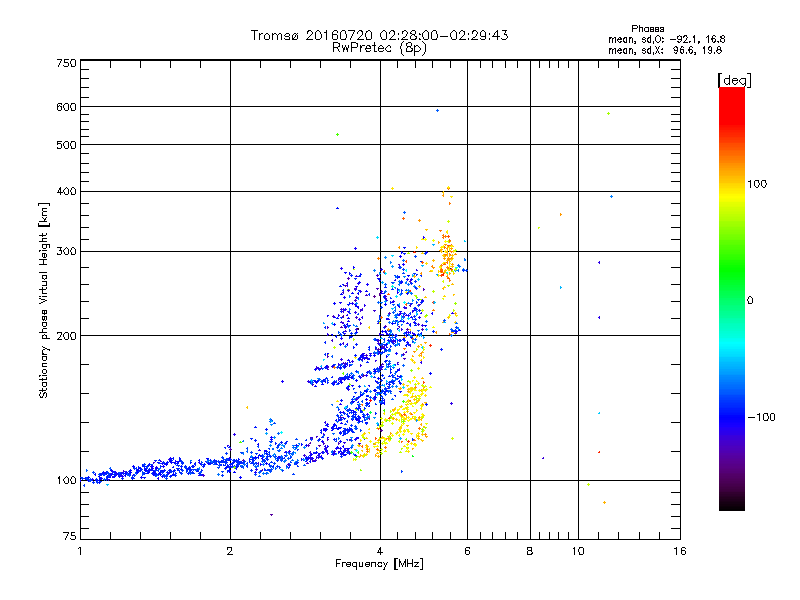Click the y-axis tick label "750"
800x600 pixels.
tap(67, 63)
